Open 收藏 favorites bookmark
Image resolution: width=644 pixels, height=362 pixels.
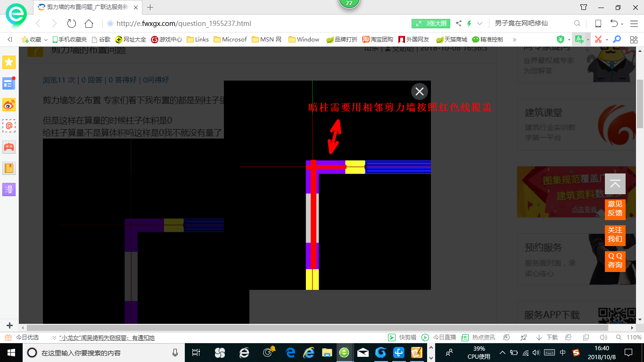pyautogui.click(x=31, y=40)
